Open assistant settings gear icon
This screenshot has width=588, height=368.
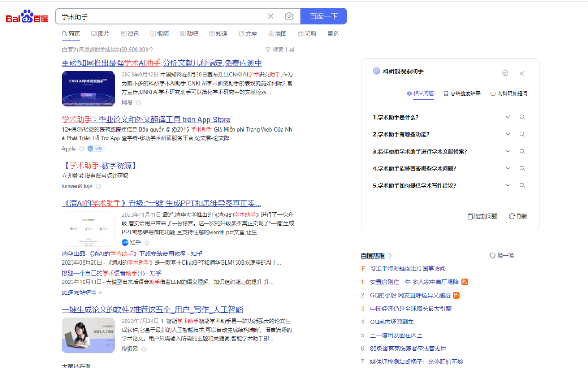point(505,73)
